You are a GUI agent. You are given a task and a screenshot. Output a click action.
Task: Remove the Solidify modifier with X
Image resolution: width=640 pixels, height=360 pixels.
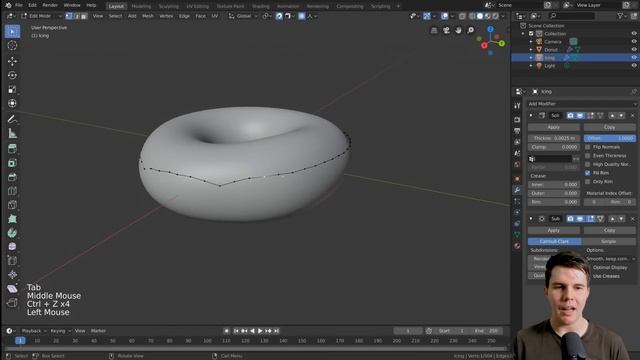point(633,116)
